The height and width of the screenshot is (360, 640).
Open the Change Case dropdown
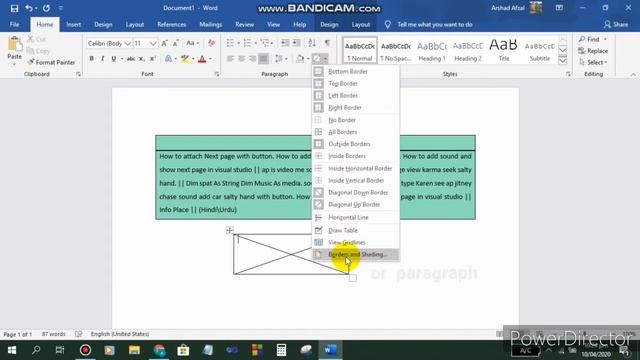(192, 43)
